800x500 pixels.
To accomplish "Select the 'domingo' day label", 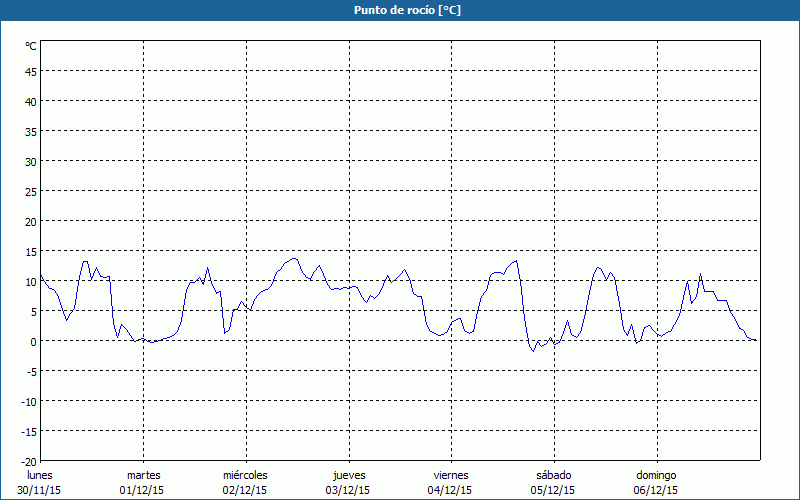I will coord(656,475).
